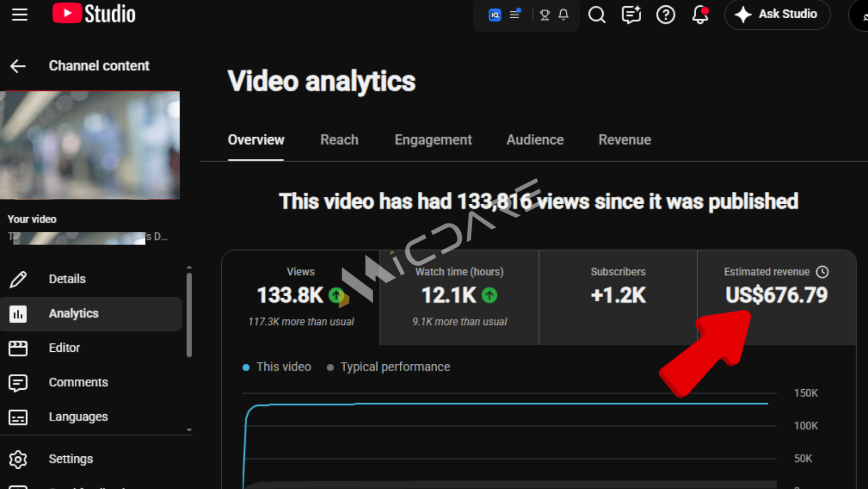Click the 'Typical performance' legend label

[x=395, y=367]
